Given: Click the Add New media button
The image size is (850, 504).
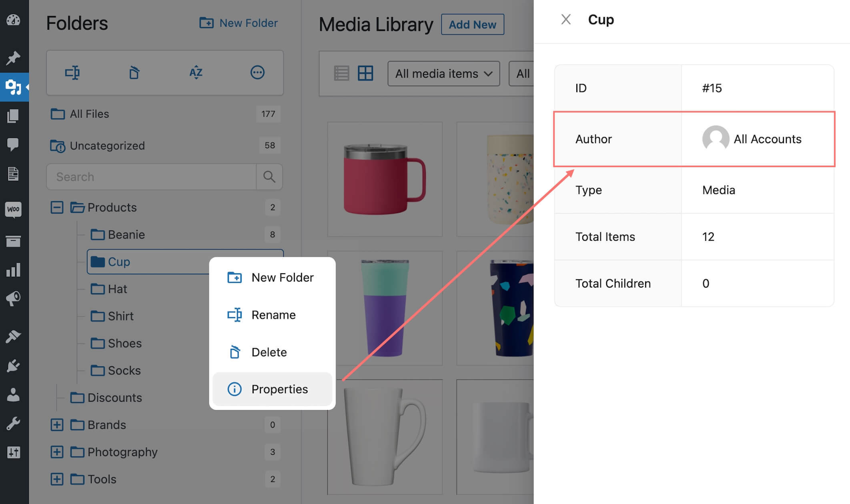Looking at the screenshot, I should pos(472,24).
